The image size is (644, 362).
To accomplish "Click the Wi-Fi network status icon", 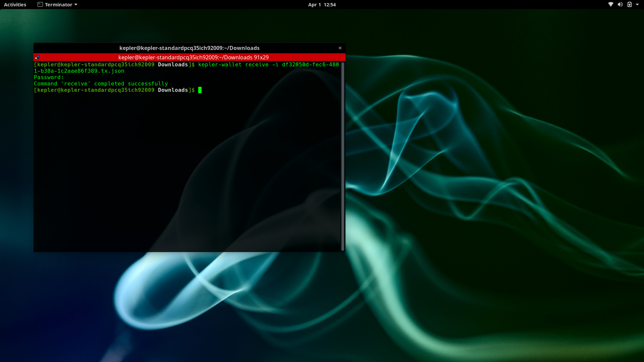I will pyautogui.click(x=611, y=5).
